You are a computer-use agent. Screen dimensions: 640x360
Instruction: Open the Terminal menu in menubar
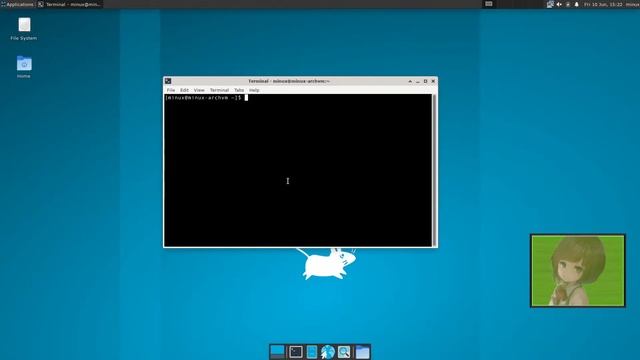click(219, 90)
